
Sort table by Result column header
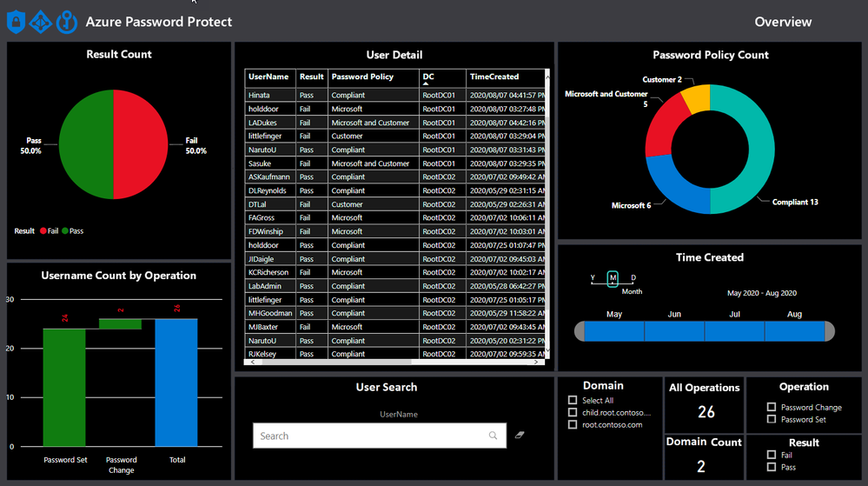(312, 77)
